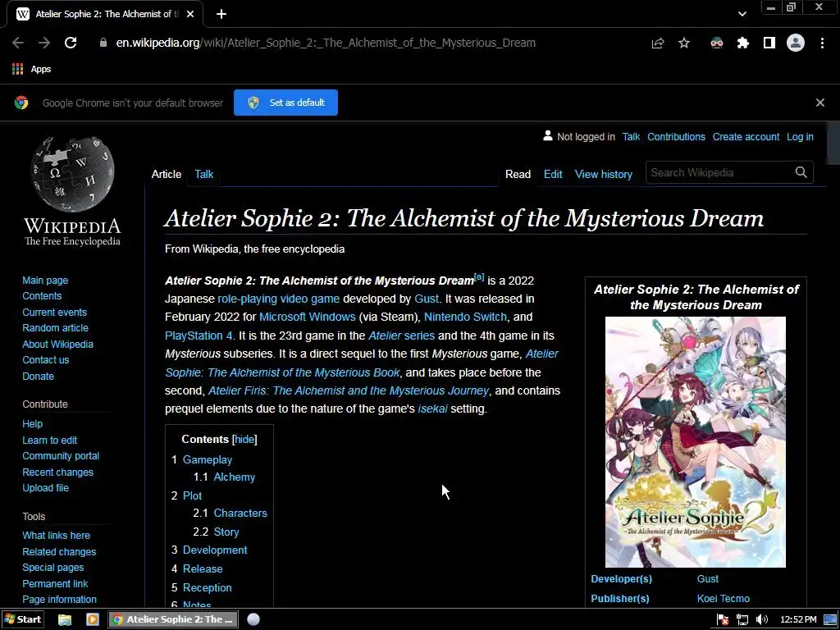Dismiss the default browser notification bar
This screenshot has height=630, width=840.
[820, 103]
